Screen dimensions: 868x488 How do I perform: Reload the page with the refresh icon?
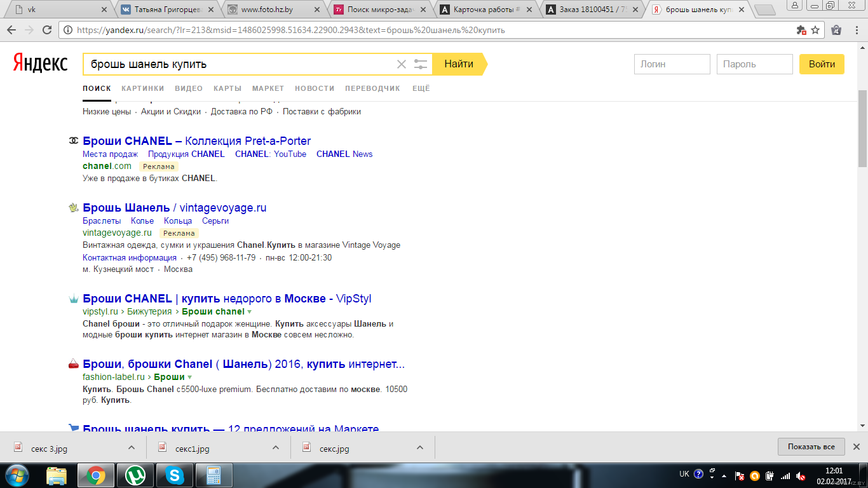point(47,30)
